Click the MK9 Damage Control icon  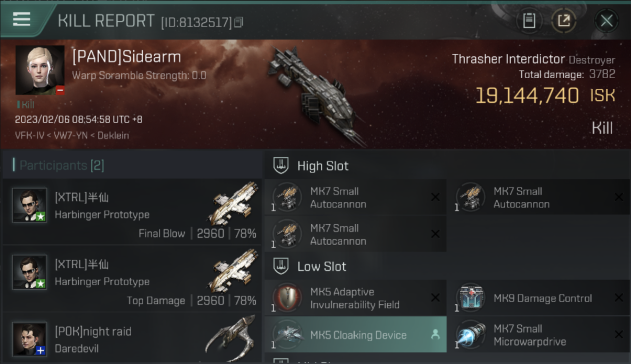pos(471,298)
